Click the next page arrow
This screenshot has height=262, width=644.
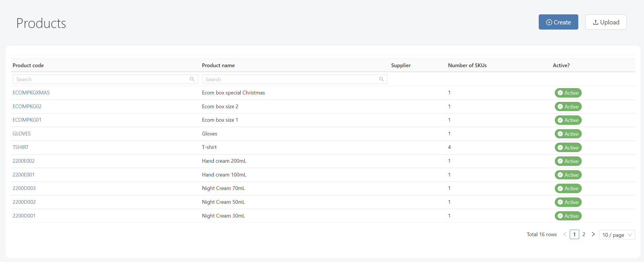(593, 234)
